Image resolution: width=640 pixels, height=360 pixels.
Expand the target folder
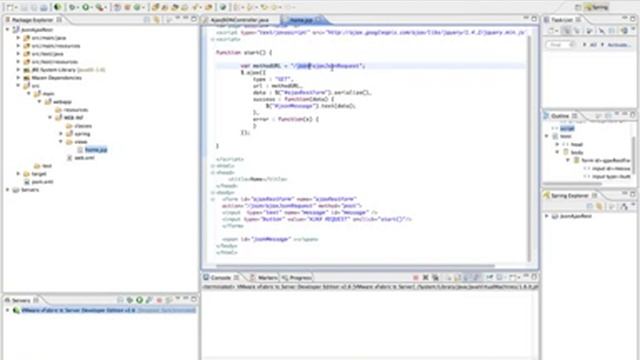tap(18, 174)
